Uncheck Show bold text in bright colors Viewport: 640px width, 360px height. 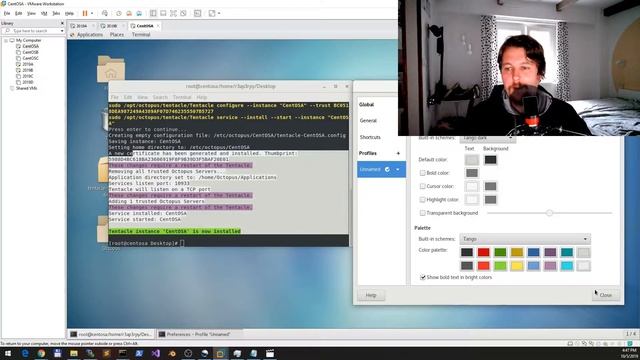(x=423, y=277)
